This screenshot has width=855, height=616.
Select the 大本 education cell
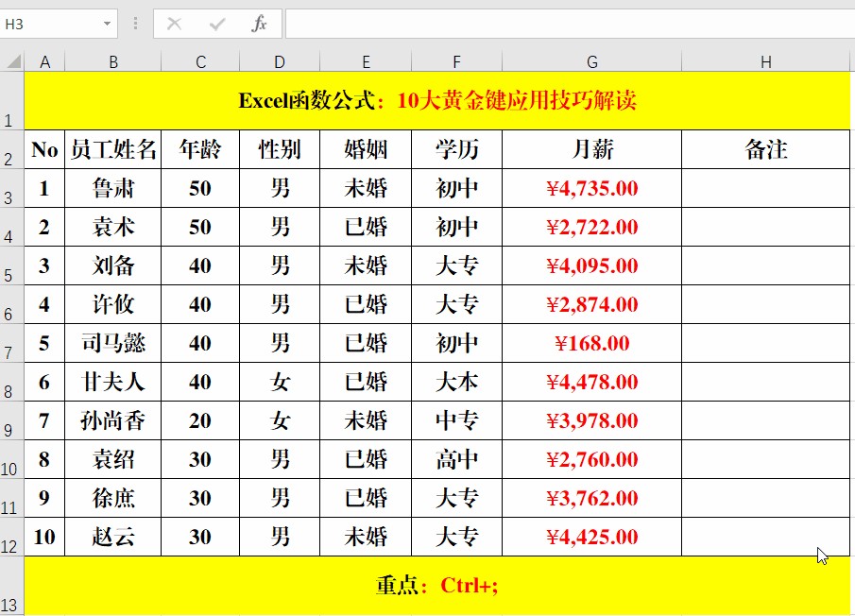[x=456, y=382]
